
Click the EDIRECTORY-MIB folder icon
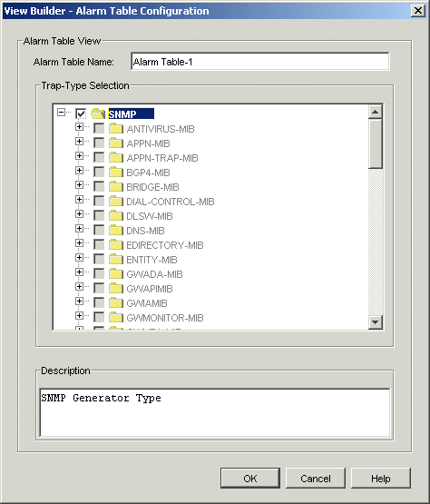click(x=116, y=245)
